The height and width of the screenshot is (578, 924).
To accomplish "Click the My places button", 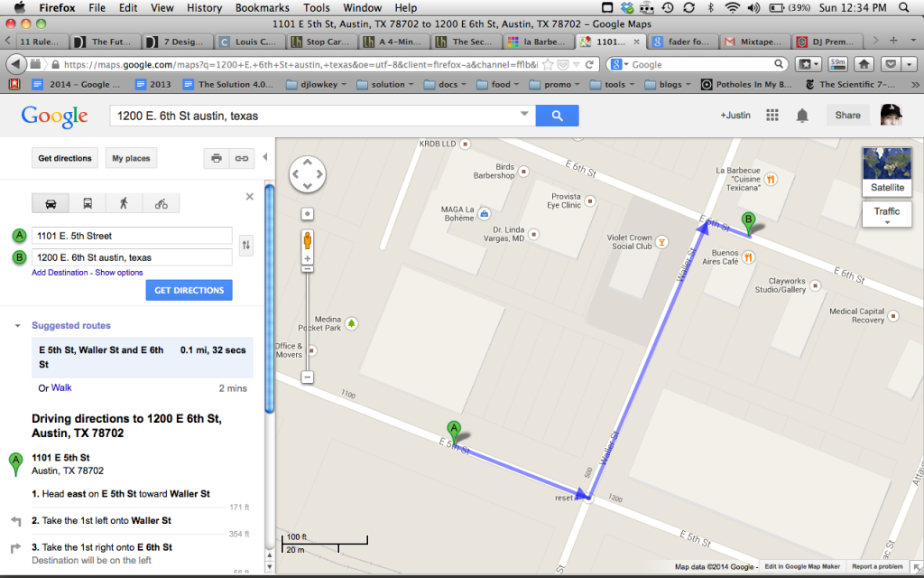I will (132, 158).
